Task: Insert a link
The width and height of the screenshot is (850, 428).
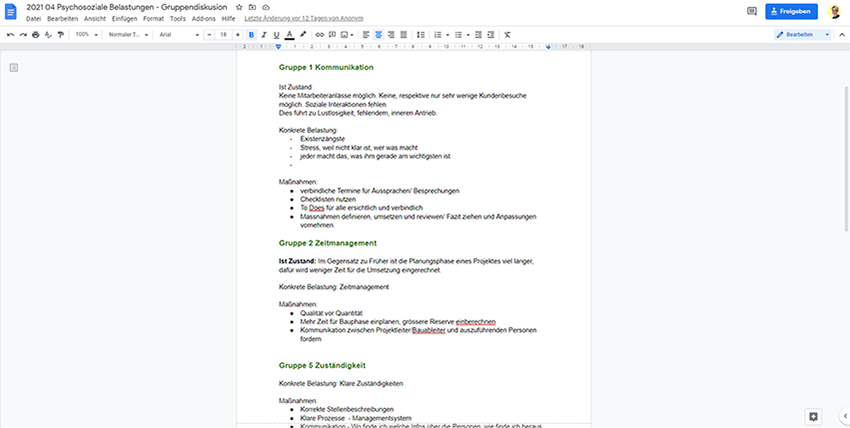Action: click(320, 35)
